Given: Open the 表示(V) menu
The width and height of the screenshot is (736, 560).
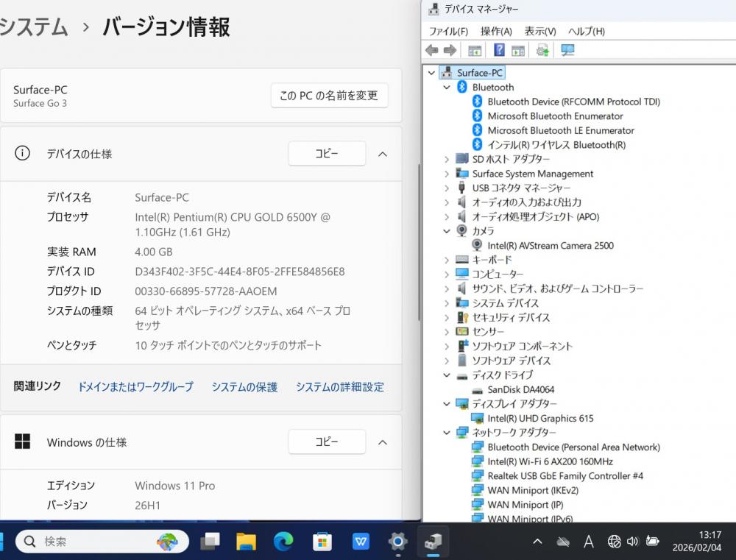Looking at the screenshot, I should point(539,31).
